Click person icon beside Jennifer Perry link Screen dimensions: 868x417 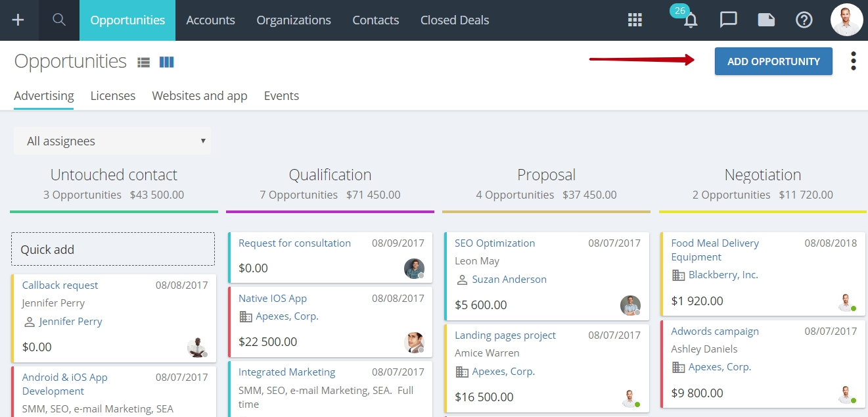(x=29, y=322)
